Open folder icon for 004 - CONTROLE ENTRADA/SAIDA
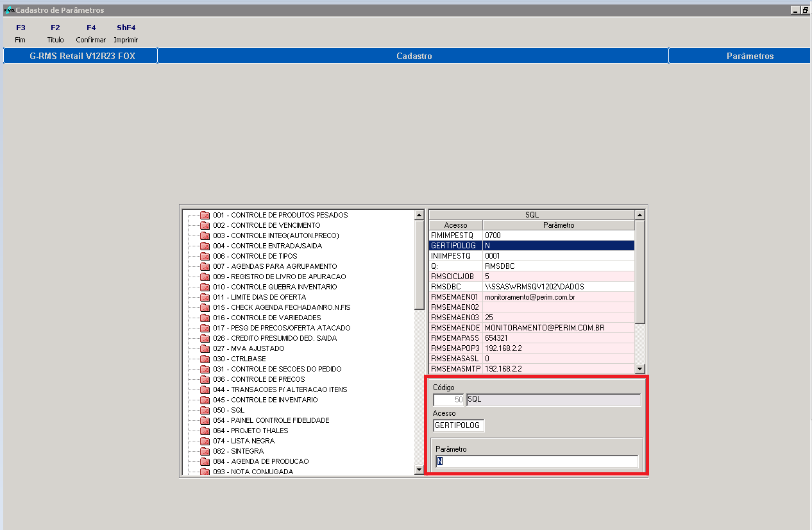 point(205,246)
